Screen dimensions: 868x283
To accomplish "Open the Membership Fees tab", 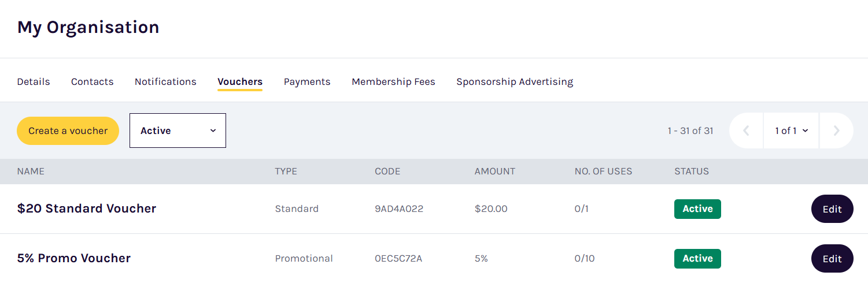I will tap(393, 82).
